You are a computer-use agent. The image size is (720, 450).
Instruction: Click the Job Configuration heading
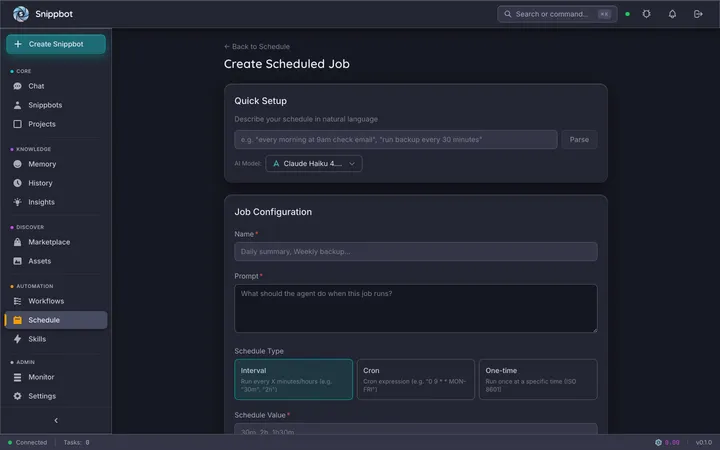click(273, 212)
